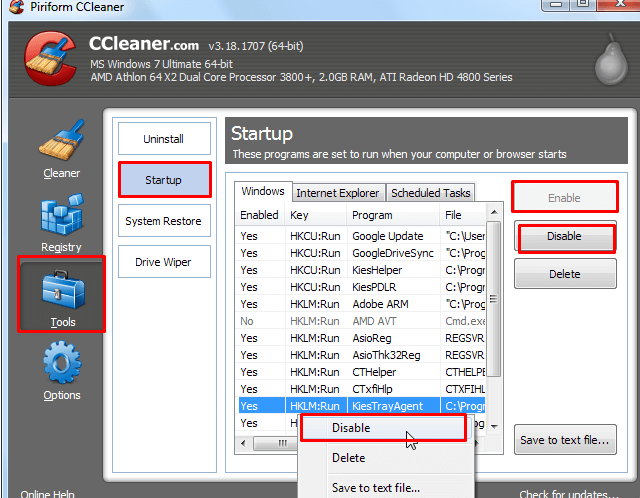Viewport: 640px width, 498px height.
Task: Open the Cleaner section brush icon
Action: tap(62, 140)
